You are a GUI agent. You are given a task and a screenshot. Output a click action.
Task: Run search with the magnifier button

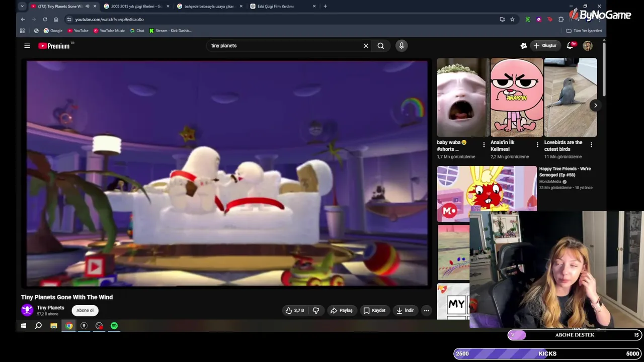click(x=381, y=46)
